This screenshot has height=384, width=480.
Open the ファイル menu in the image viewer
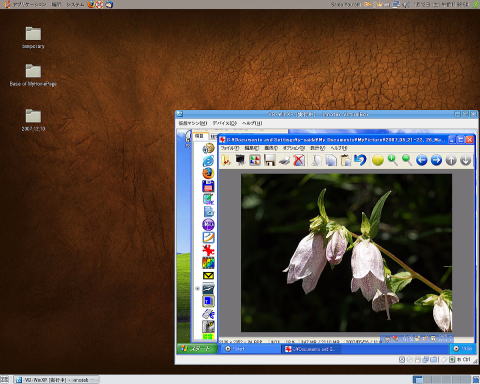pos(230,148)
